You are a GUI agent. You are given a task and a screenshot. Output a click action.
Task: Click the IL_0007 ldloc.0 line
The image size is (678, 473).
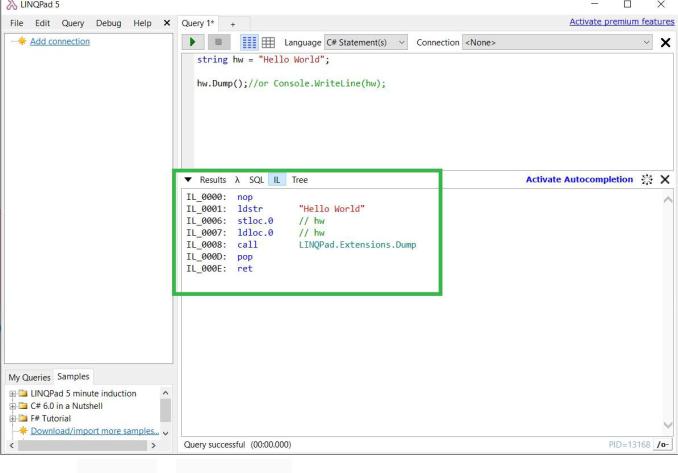tap(255, 233)
